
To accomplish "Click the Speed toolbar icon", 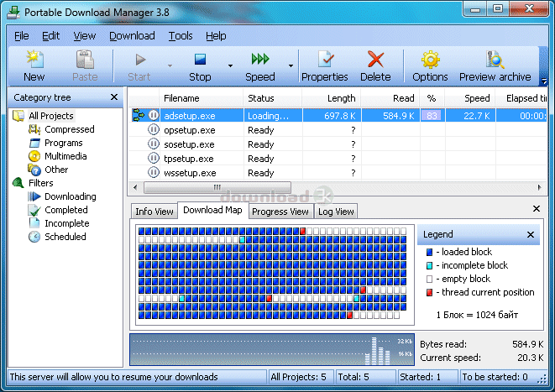I will coord(259,60).
